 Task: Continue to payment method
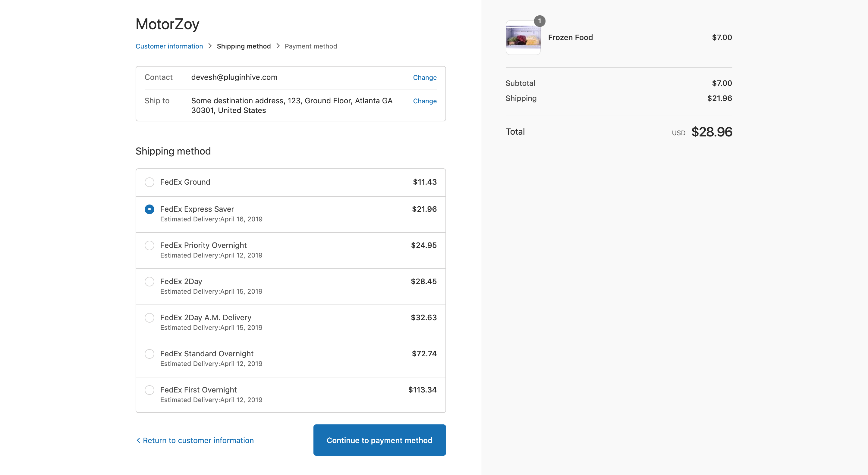point(379,440)
